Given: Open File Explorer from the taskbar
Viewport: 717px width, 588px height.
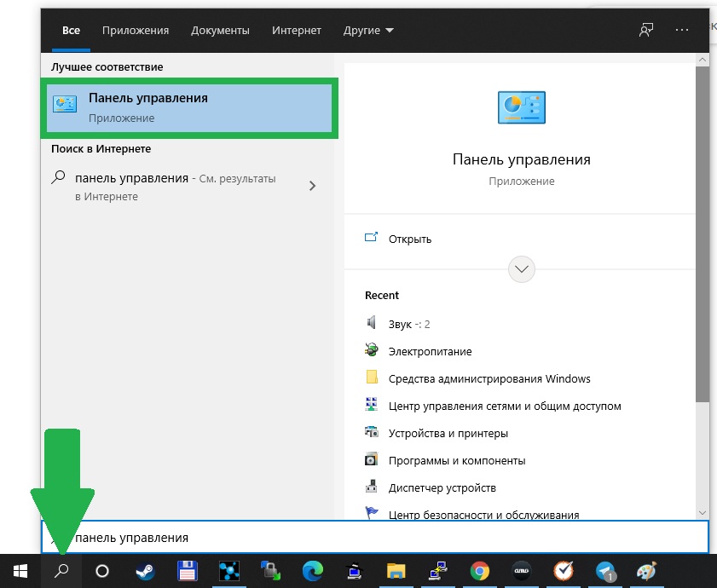Looking at the screenshot, I should tap(396, 571).
